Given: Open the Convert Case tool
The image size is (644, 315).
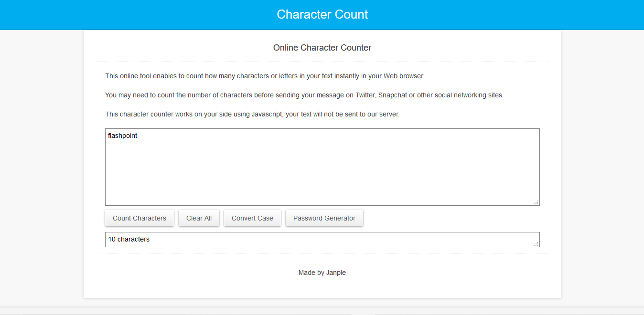Looking at the screenshot, I should tap(252, 218).
